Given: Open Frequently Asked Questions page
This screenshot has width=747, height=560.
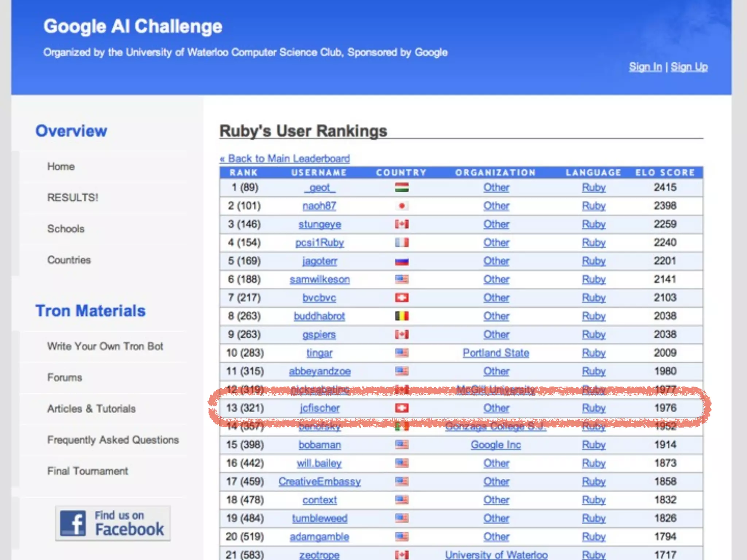Looking at the screenshot, I should pos(113,440).
